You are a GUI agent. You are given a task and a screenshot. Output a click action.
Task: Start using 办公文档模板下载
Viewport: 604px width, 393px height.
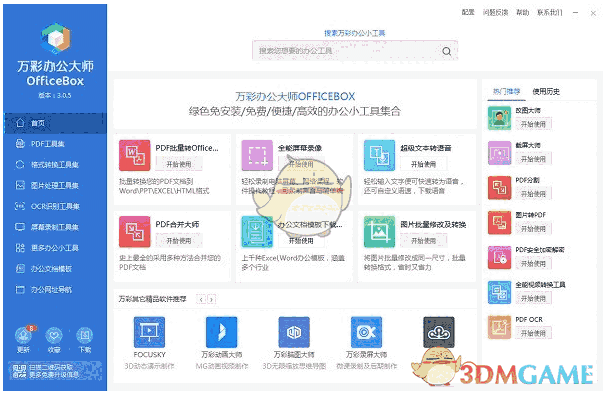coord(301,241)
